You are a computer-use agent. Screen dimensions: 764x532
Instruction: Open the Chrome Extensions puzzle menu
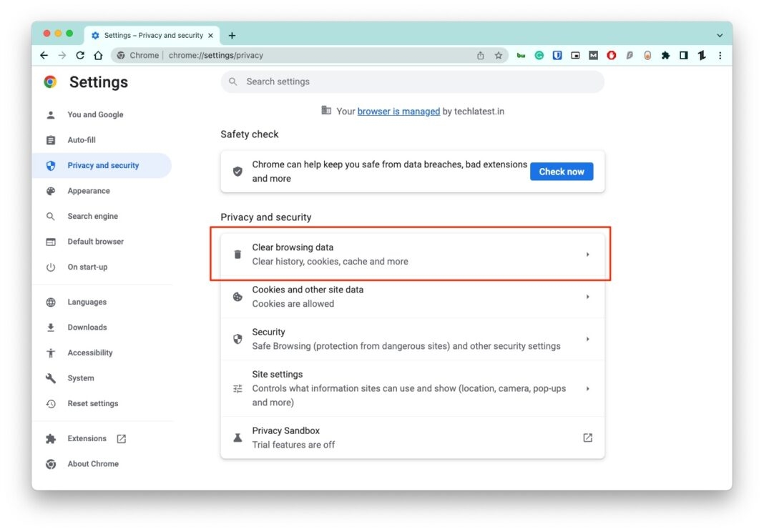tap(665, 55)
